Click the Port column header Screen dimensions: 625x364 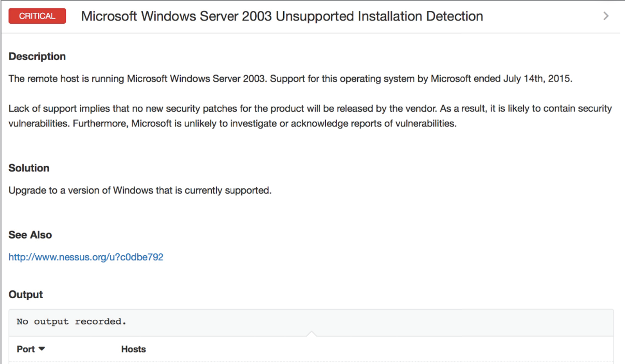26,349
